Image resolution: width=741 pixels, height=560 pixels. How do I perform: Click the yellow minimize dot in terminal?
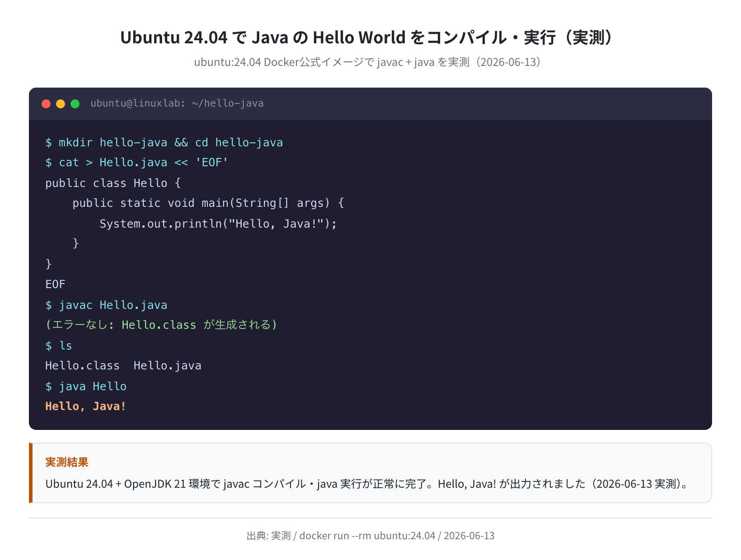pyautogui.click(x=61, y=104)
